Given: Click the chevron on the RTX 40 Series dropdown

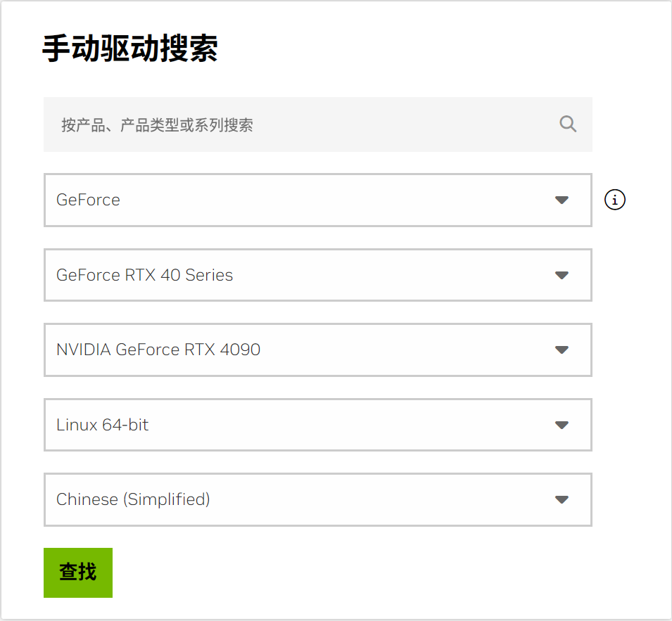Looking at the screenshot, I should click(x=562, y=275).
